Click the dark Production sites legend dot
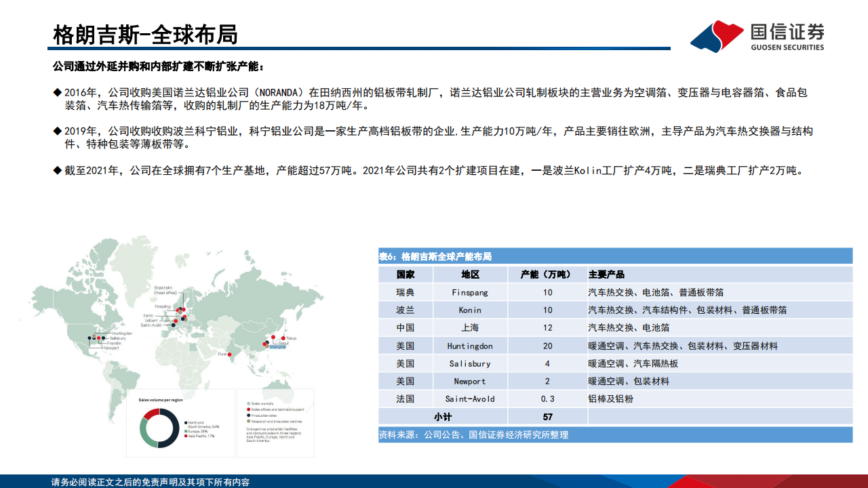Image resolution: width=868 pixels, height=488 pixels. pos(248,415)
